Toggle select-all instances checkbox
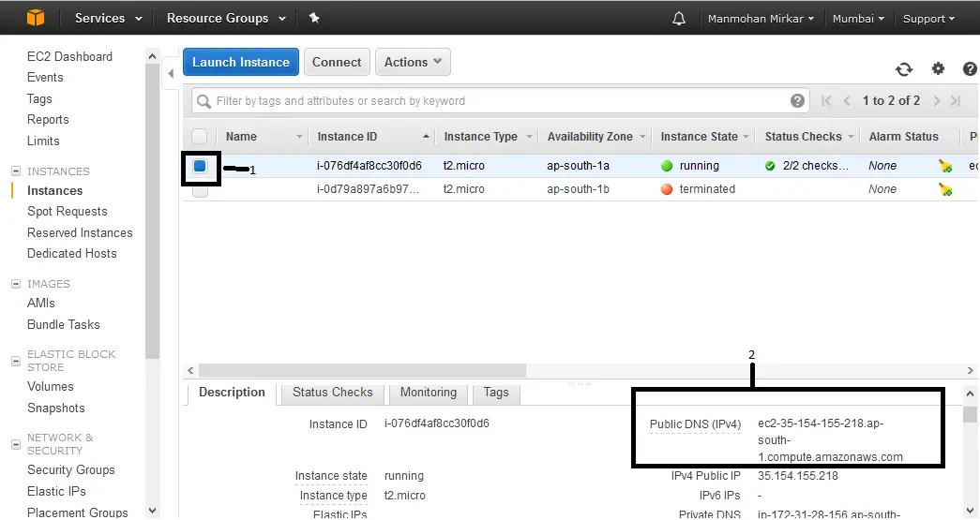This screenshot has height=520, width=980. (200, 136)
